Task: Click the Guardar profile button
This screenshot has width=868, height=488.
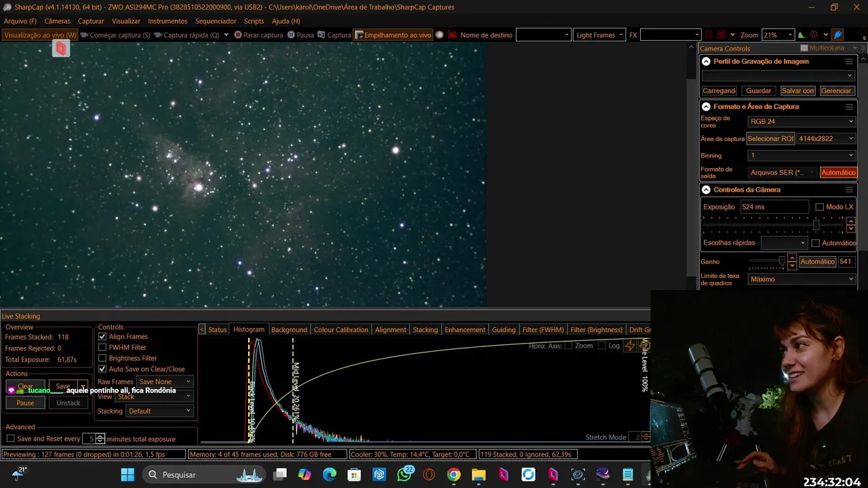Action: [x=758, y=90]
